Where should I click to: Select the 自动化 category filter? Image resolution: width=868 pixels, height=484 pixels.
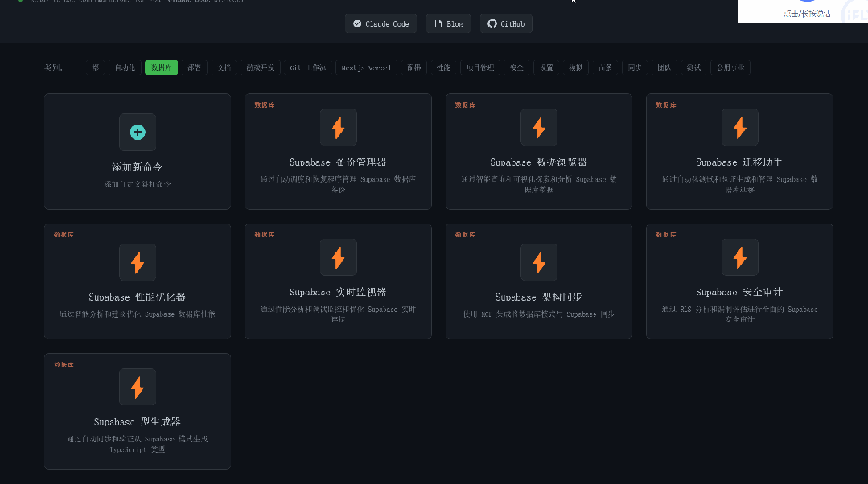pyautogui.click(x=125, y=68)
